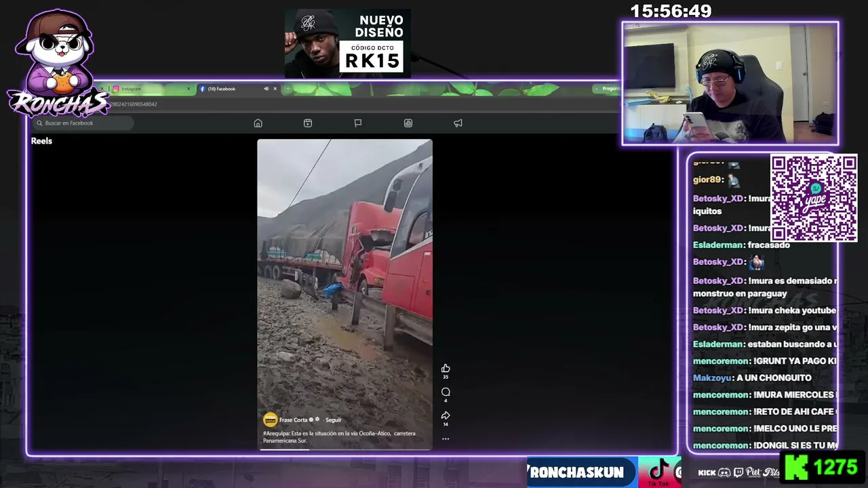Viewport: 868px width, 488px height.
Task: Click the Yape QR code
Action: (814, 198)
